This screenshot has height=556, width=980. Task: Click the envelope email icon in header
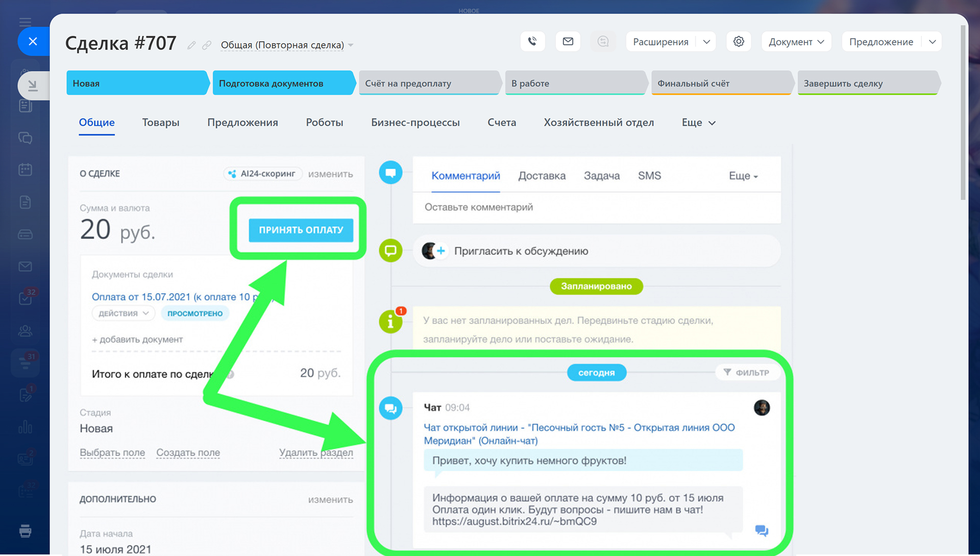click(x=568, y=41)
